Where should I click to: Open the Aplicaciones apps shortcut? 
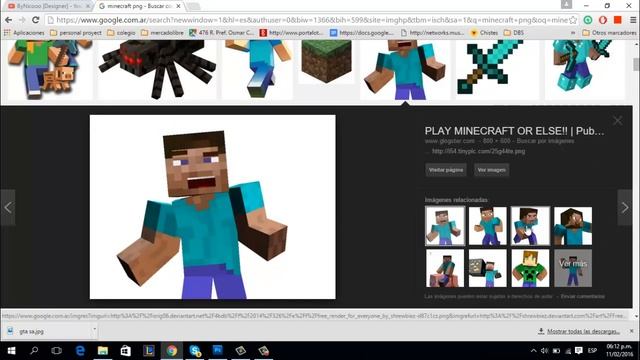point(24,33)
